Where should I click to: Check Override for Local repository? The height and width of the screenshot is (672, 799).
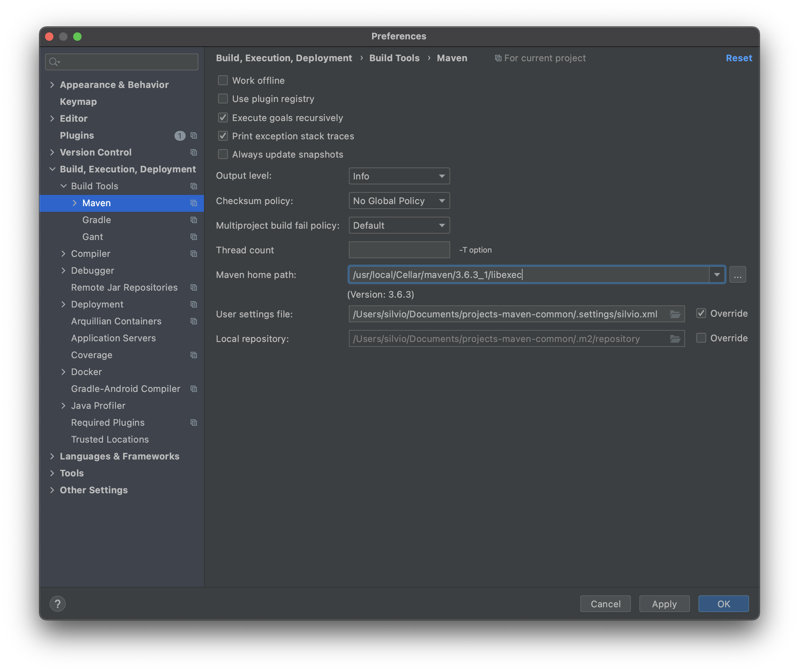point(701,338)
